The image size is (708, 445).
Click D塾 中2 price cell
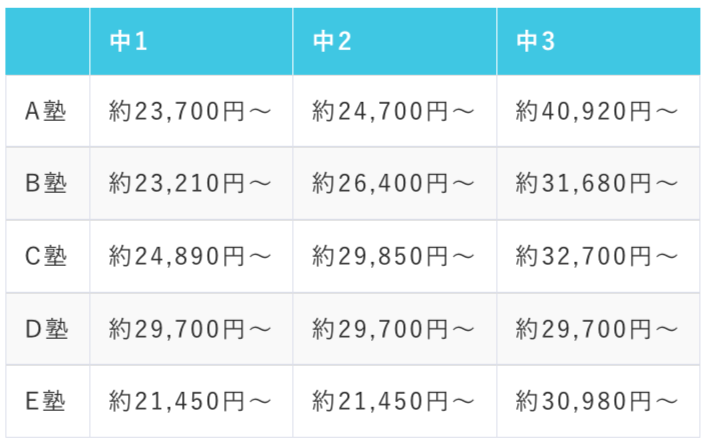coord(393,329)
